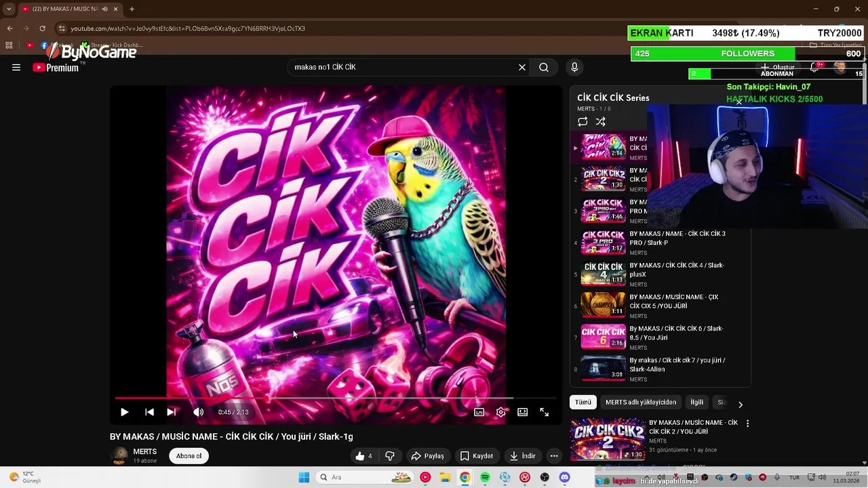The height and width of the screenshot is (488, 868).
Task: Seek on the red video progress bar
Action: click(x=336, y=399)
